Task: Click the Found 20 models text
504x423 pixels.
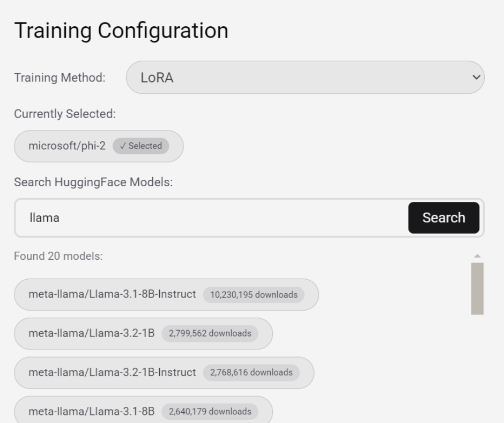Action: coord(58,256)
